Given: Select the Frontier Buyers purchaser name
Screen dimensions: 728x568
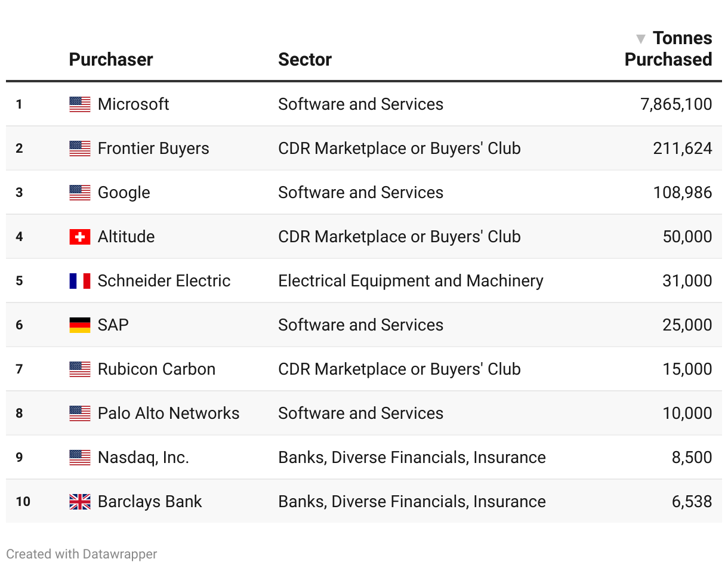Looking at the screenshot, I should (x=153, y=149).
